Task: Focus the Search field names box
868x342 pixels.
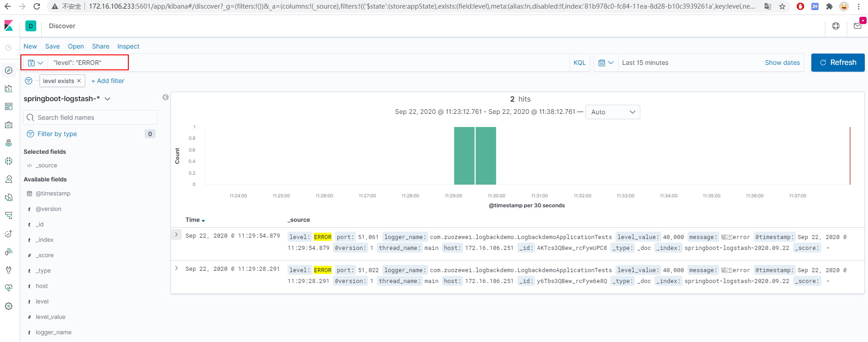Action: 90,117
